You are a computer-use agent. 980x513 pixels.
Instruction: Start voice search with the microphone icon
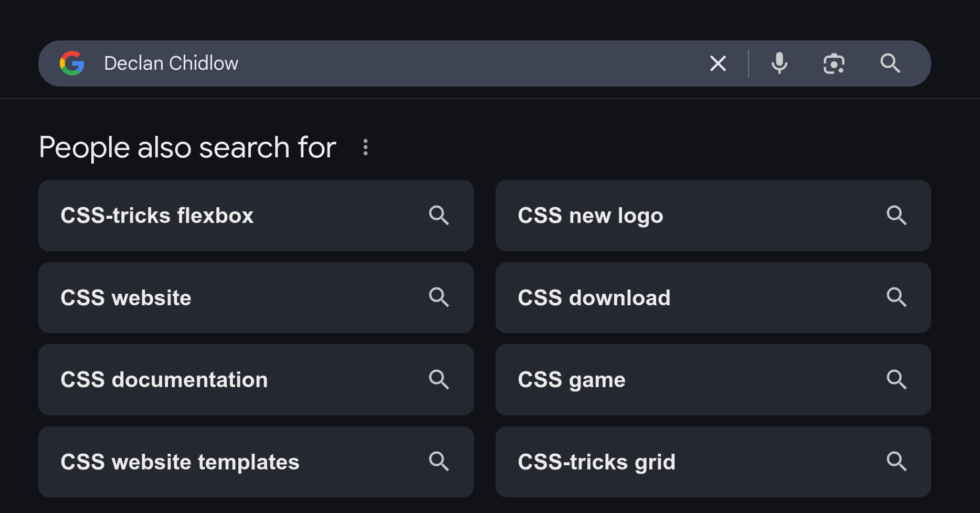779,63
